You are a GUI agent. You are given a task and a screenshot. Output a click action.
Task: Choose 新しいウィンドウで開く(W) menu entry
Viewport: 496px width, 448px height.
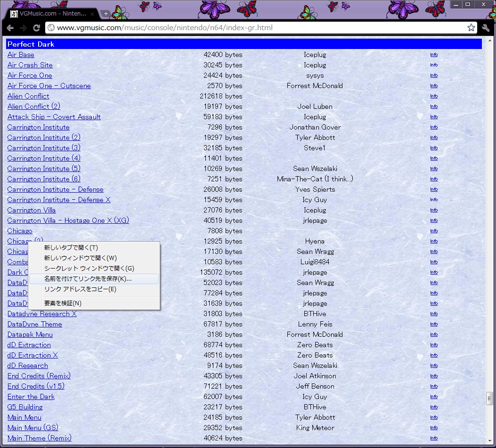[x=80, y=258]
